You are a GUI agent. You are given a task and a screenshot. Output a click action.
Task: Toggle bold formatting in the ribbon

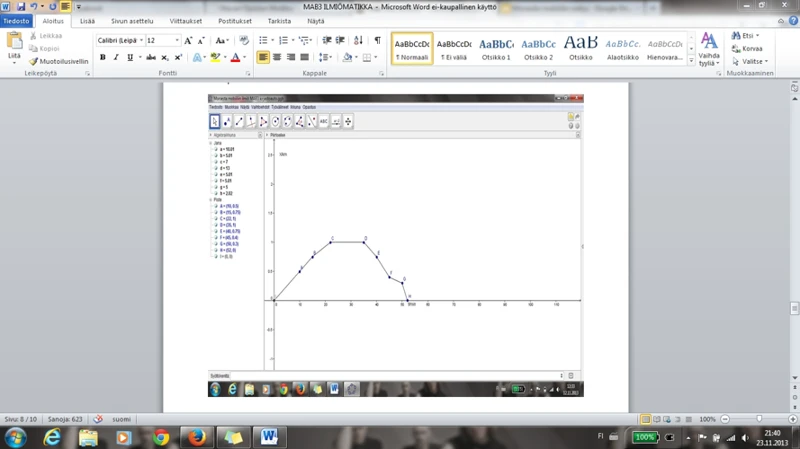(102, 58)
